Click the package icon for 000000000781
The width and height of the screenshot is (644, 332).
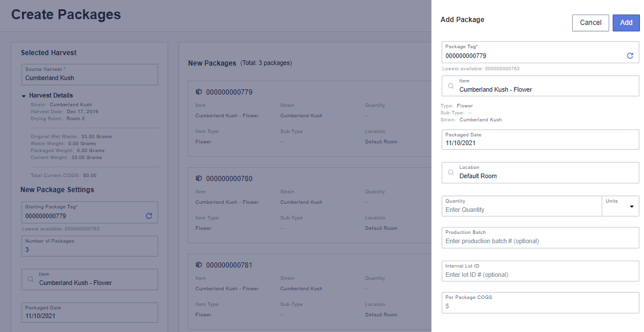(x=199, y=265)
